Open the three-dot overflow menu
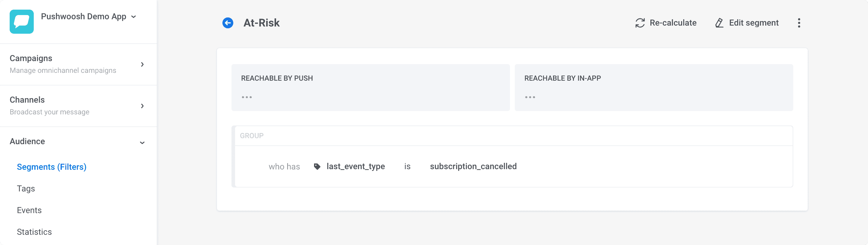Screen dimensions: 868x245 point(799,23)
